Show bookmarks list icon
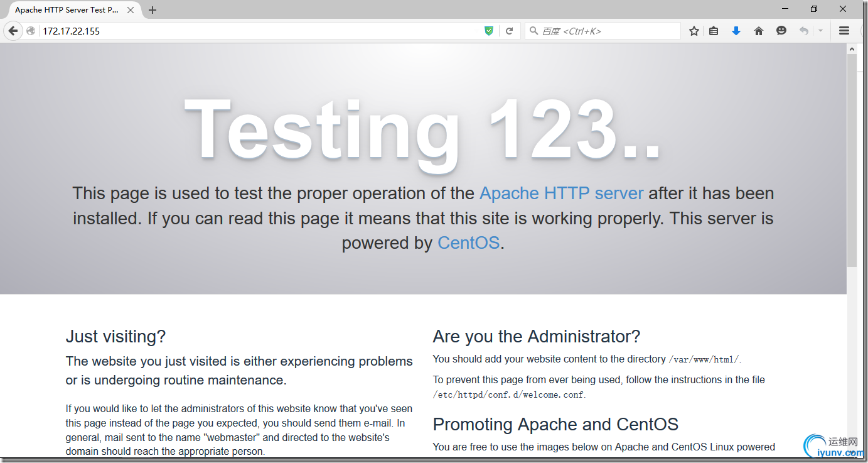The height and width of the screenshot is (463, 868). tap(714, 31)
